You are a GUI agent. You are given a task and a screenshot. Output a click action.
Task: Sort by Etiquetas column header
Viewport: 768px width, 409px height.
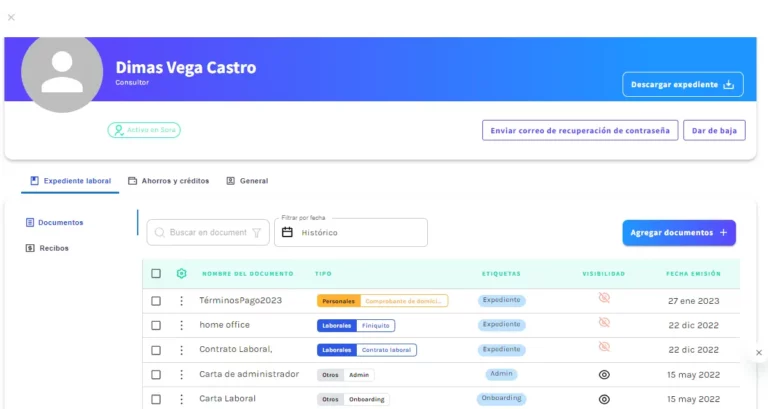(x=501, y=274)
